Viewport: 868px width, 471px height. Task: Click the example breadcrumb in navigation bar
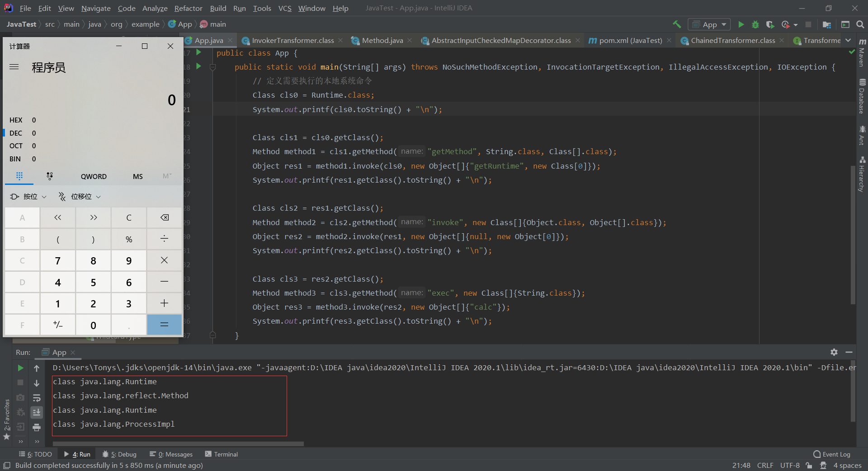pyautogui.click(x=145, y=24)
